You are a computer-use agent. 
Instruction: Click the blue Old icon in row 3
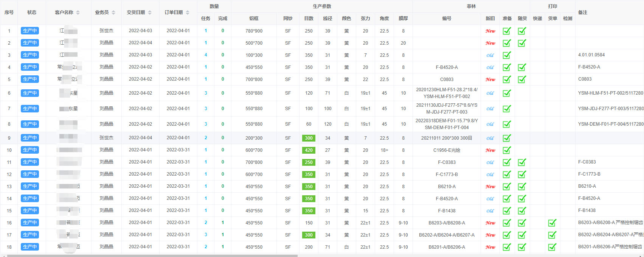click(490, 55)
